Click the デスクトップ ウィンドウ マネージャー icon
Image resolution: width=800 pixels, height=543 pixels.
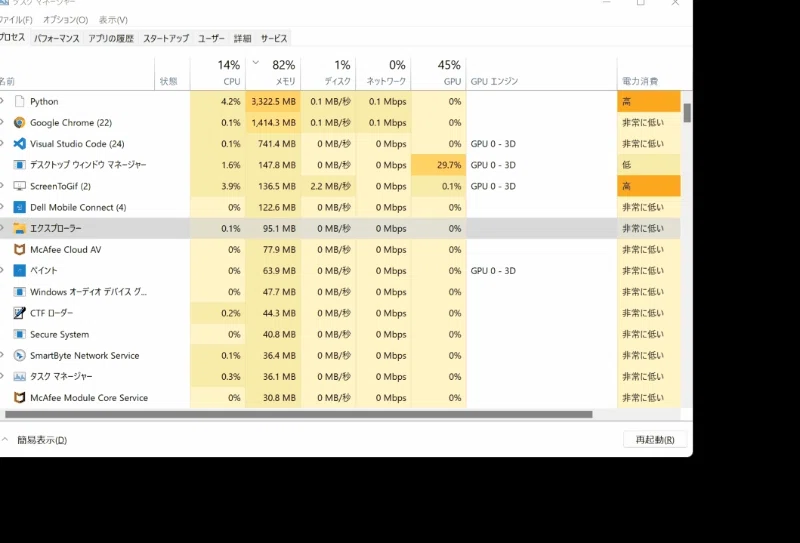(19, 165)
